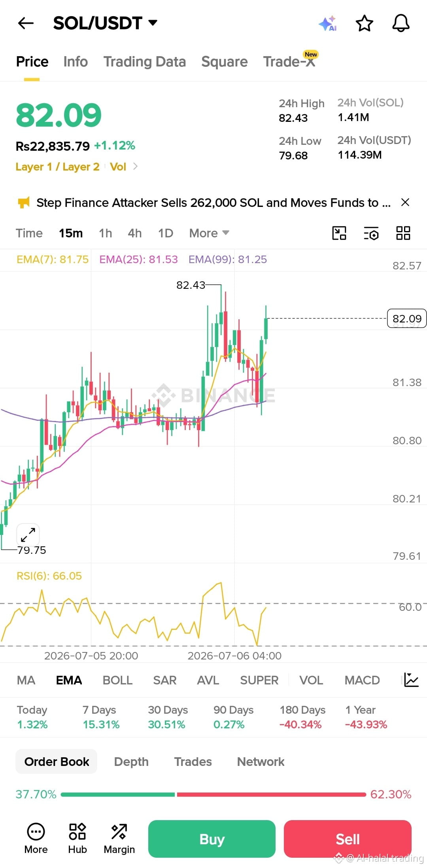Enable the SAR indicator

point(165,680)
